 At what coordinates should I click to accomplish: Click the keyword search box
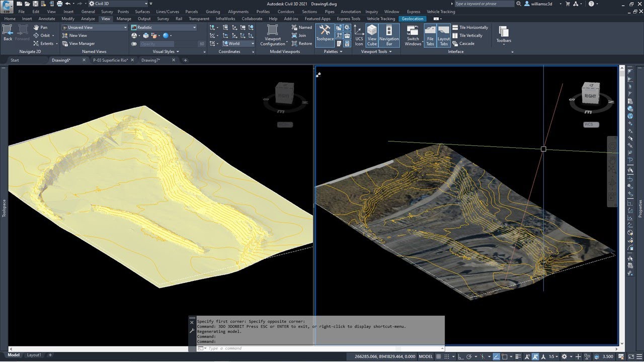coord(485,4)
